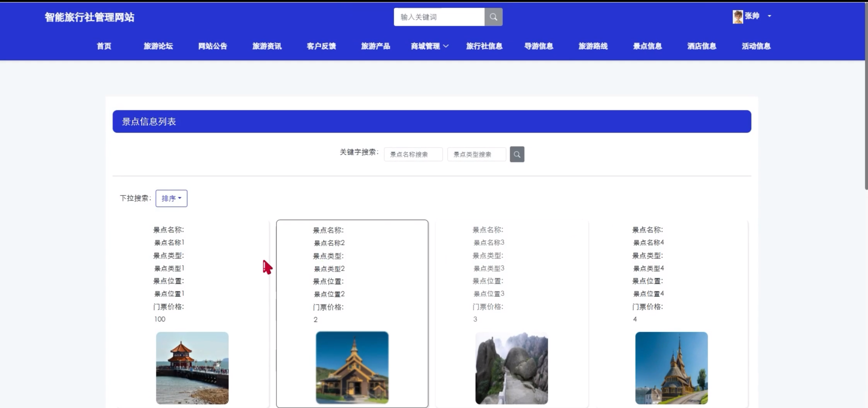Viewport: 868px width, 408px height.
Task: Click the 景点类型搜索 input field
Action: click(476, 155)
